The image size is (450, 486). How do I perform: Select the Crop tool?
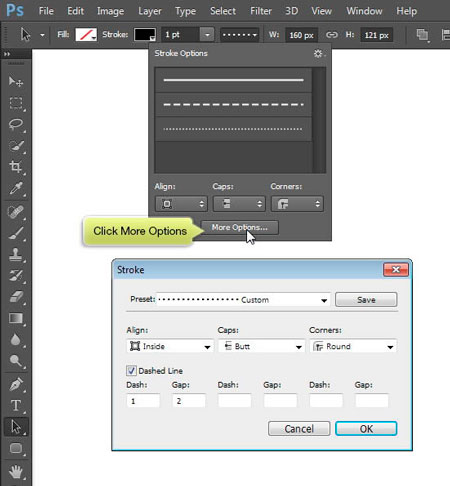click(16, 167)
